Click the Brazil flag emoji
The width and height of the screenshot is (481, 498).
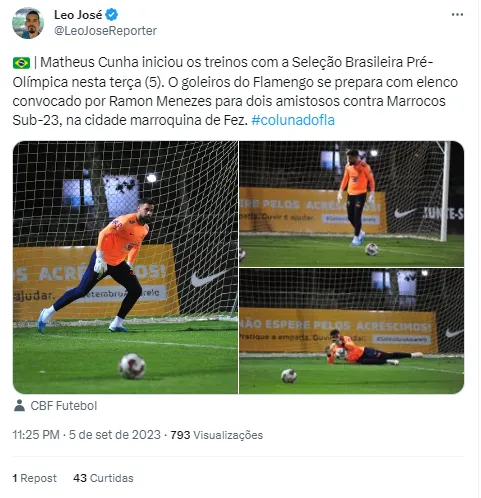point(21,63)
